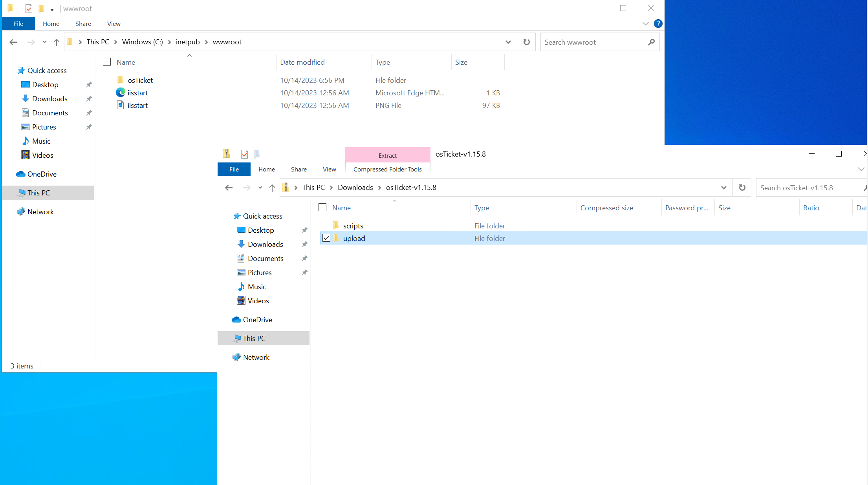This screenshot has height=485, width=868.
Task: Collapse the ribbon using the chevron
Action: 645,23
